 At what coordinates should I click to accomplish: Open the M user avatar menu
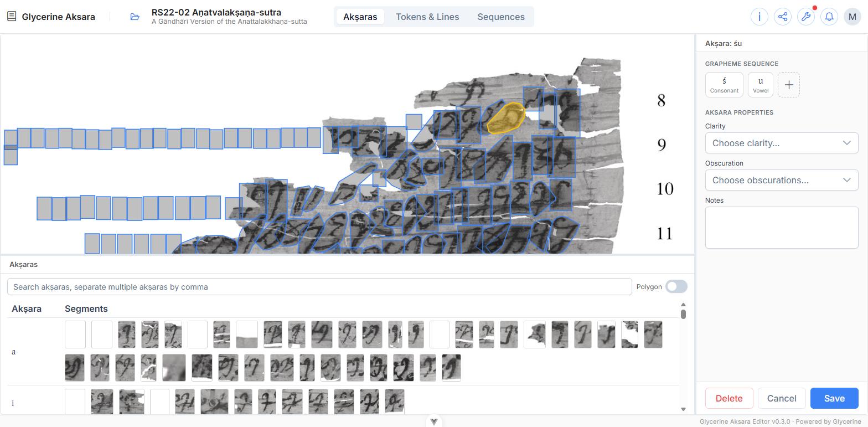click(852, 17)
